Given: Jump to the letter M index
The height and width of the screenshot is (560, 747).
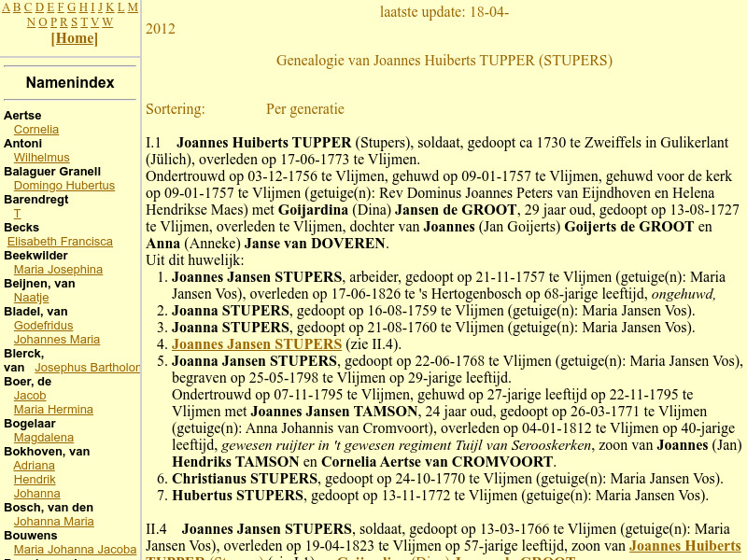Looking at the screenshot, I should pos(133,7).
